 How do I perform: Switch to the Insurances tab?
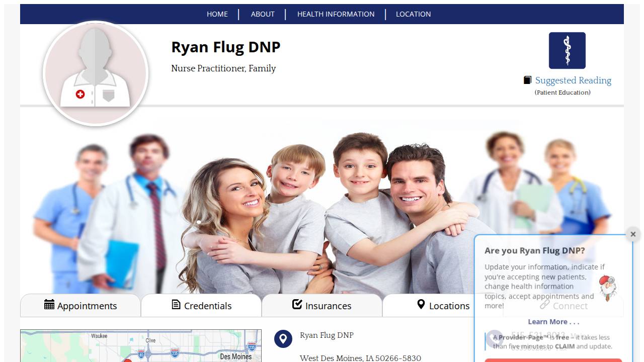[322, 305]
